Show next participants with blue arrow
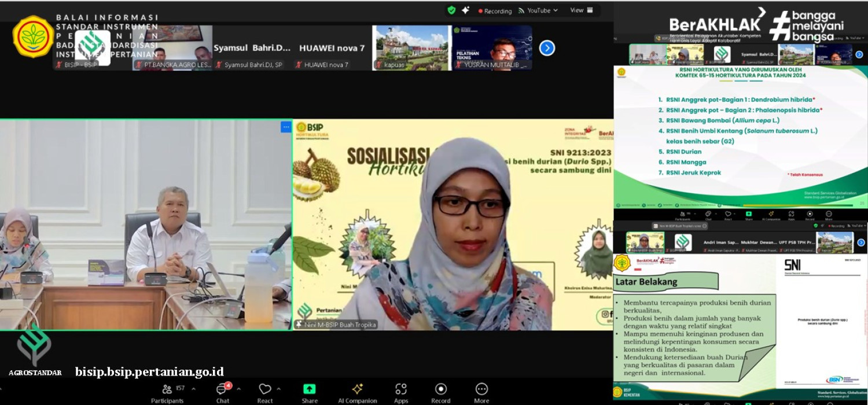 547,48
